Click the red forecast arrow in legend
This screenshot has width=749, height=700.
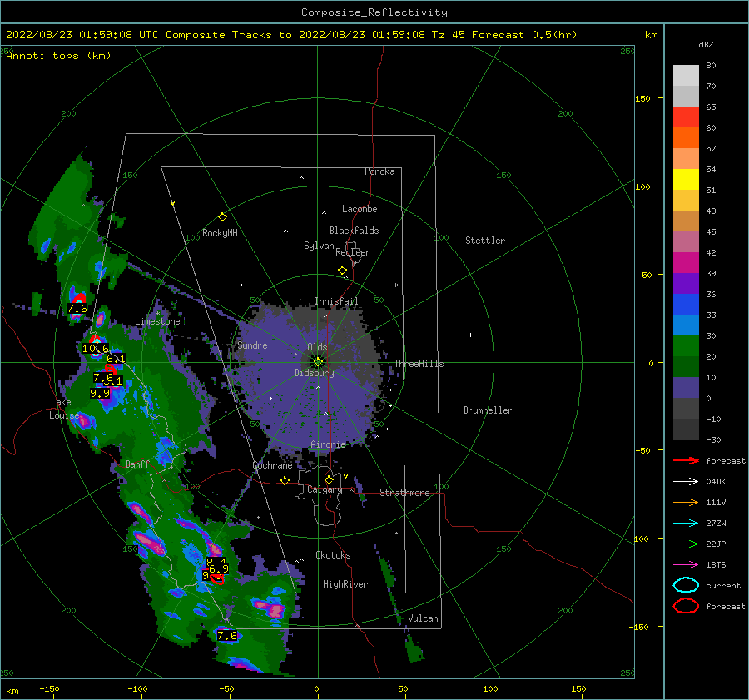coord(686,460)
